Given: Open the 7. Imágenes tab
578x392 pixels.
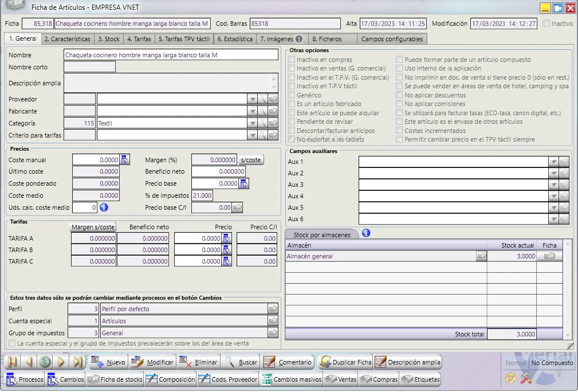Looking at the screenshot, I should [x=281, y=39].
